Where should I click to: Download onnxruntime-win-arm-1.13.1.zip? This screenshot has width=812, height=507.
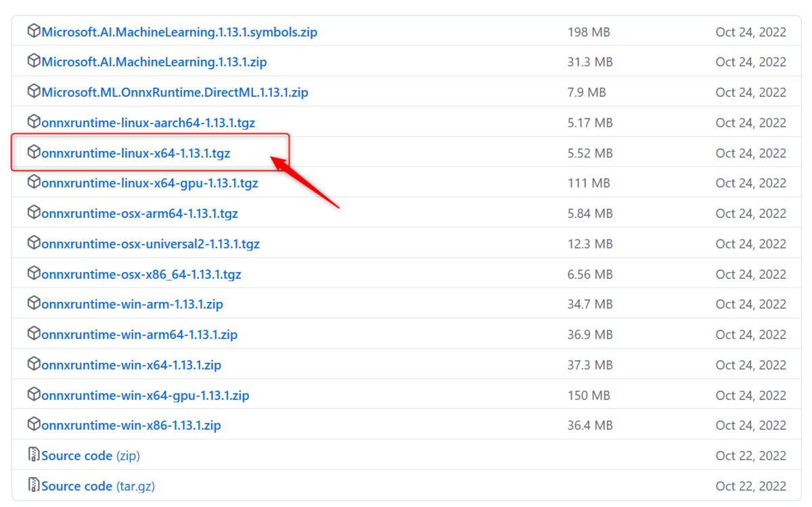click(133, 305)
